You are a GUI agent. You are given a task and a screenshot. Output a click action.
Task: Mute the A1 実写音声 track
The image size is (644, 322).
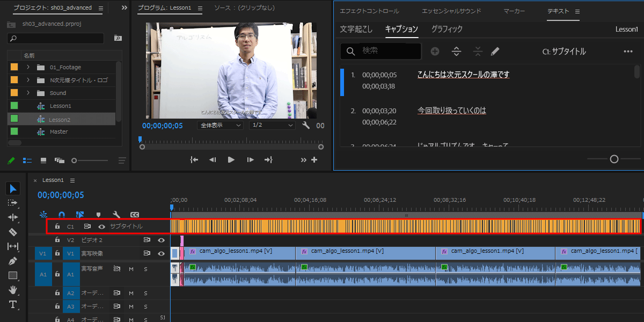[131, 268]
